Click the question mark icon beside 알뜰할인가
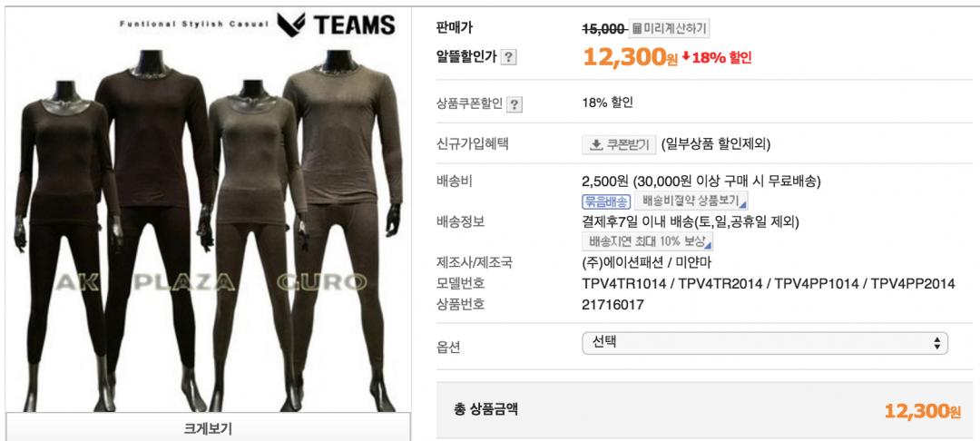The image size is (980, 441). (x=509, y=57)
